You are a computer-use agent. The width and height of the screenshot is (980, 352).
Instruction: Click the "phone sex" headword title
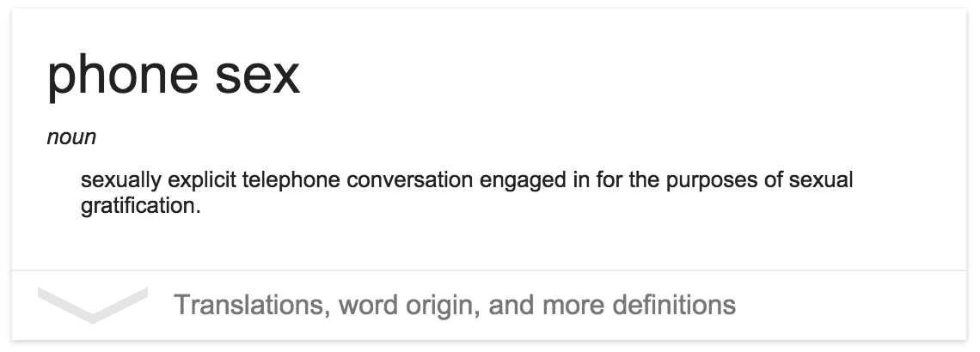coord(174,76)
